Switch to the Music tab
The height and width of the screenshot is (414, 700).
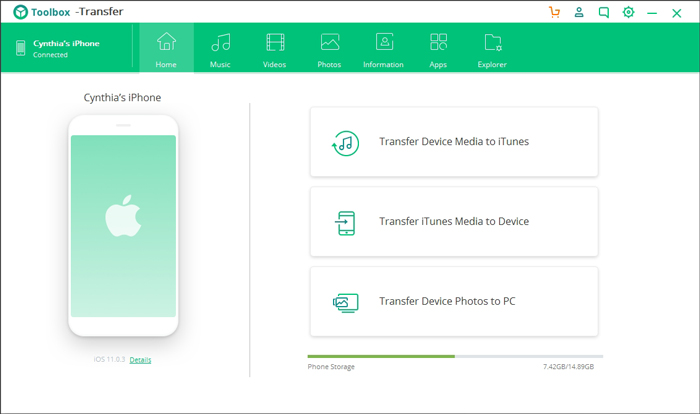pyautogui.click(x=220, y=48)
